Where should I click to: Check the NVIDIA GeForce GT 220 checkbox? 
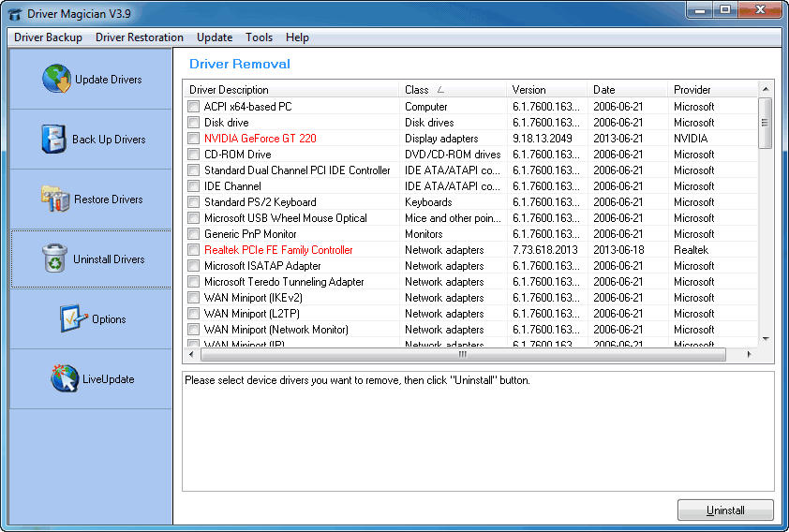click(193, 139)
